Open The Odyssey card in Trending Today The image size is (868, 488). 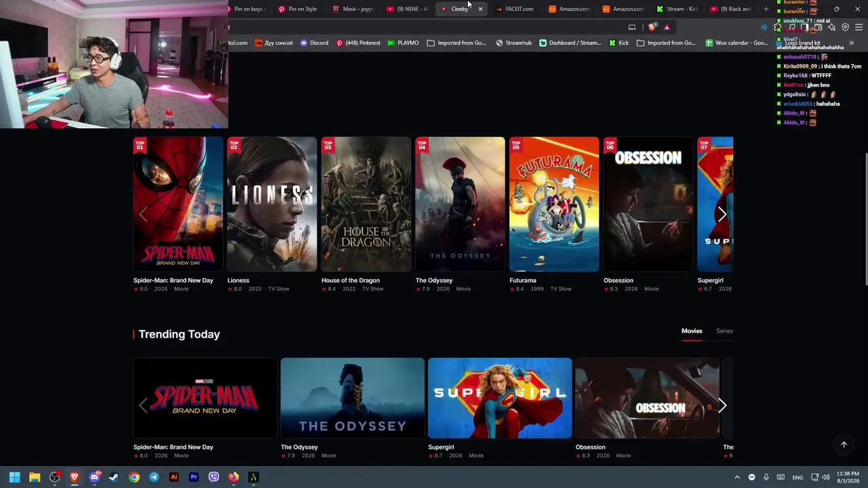click(353, 398)
